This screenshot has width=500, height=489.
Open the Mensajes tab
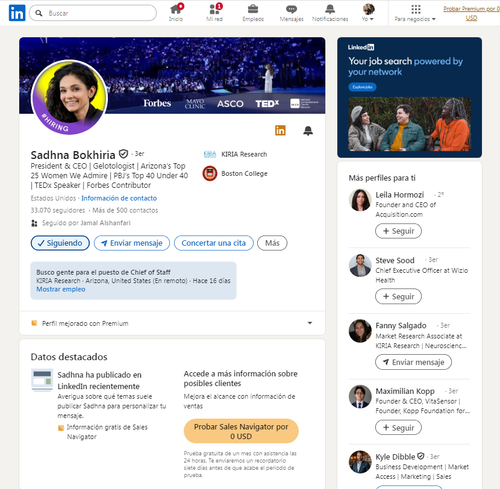[x=291, y=13]
